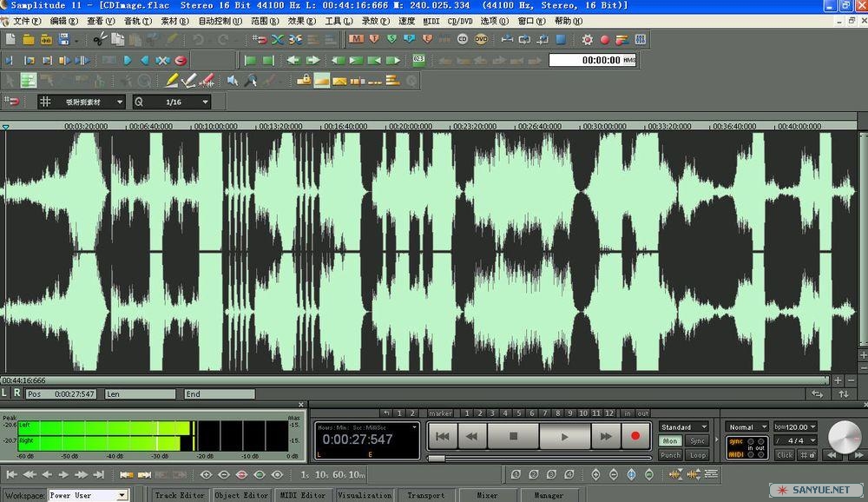Open the Workspace Power User dropdown
This screenshot has width=868, height=502.
pyautogui.click(x=88, y=495)
